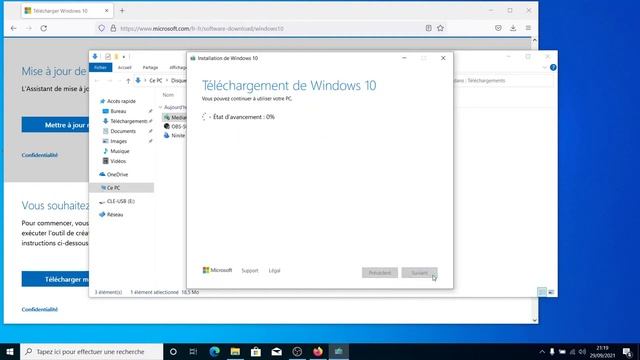This screenshot has height=360, width=640.
Task: Select Accès rapide in navigation pane
Action: tap(121, 101)
